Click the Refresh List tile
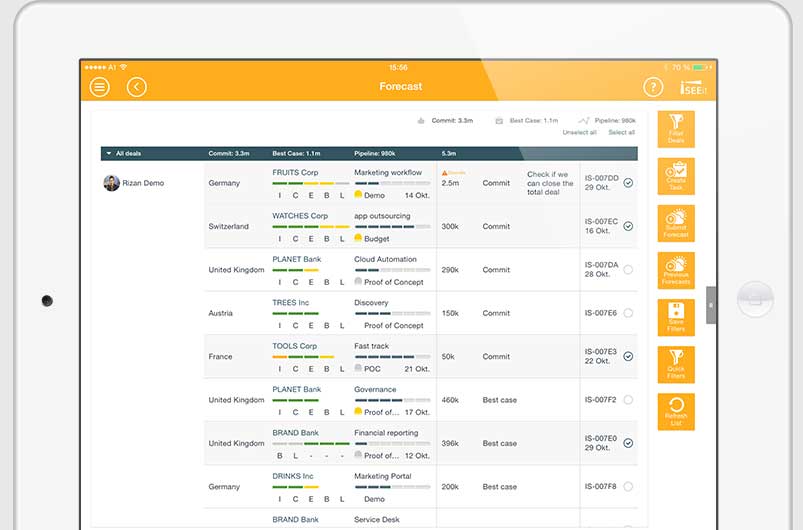803x530 pixels. (676, 412)
